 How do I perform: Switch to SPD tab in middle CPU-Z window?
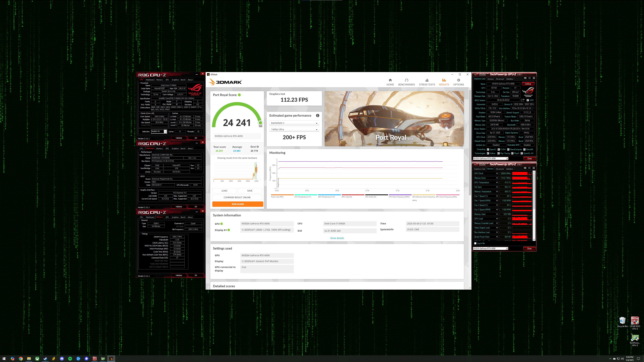tap(167, 148)
